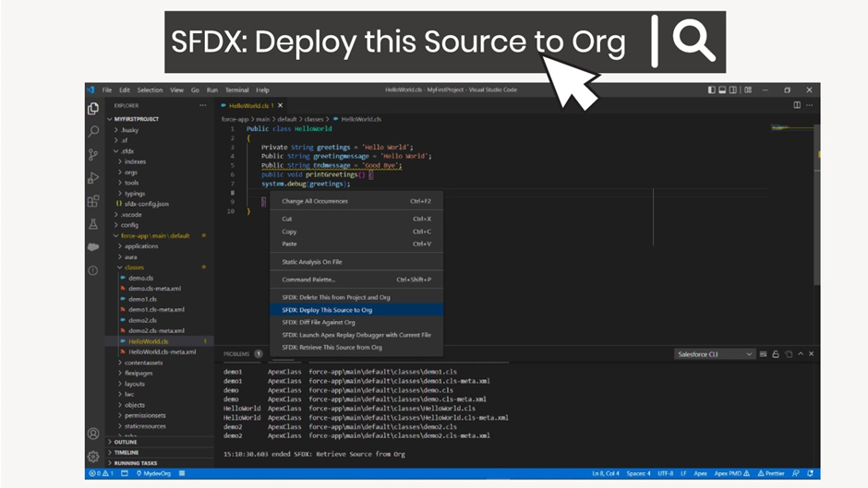Select the HelloWorld.cls editor tab

pyautogui.click(x=248, y=105)
